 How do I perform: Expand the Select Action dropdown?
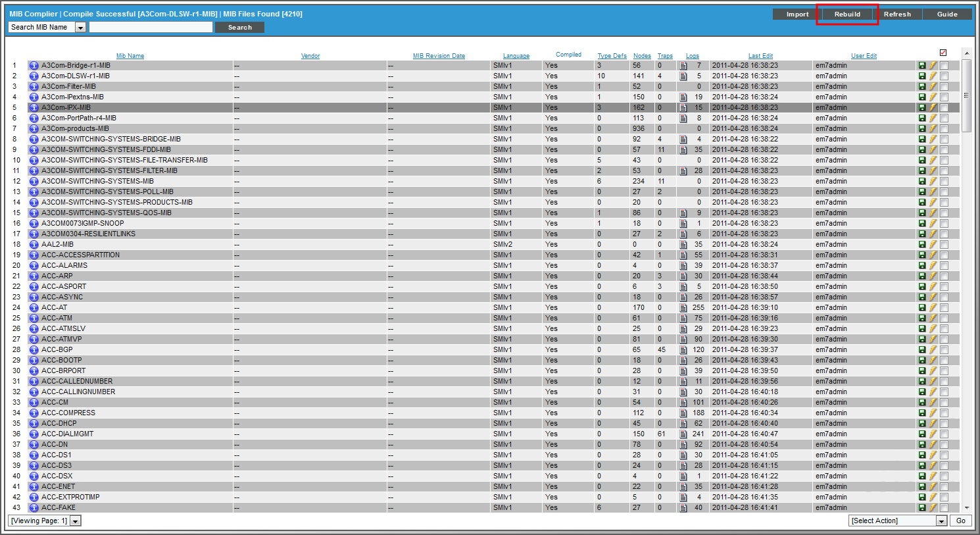(942, 521)
